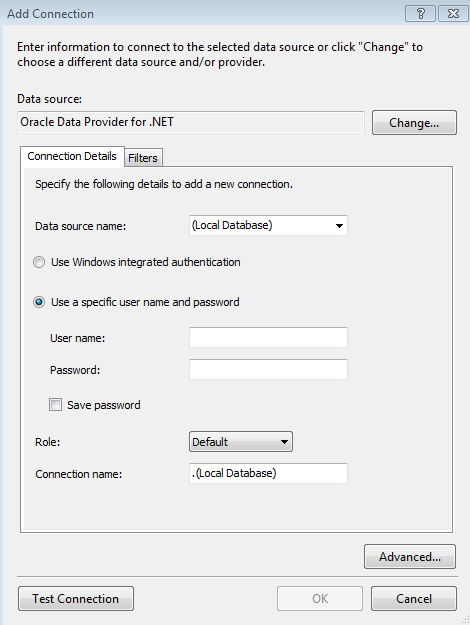
Task: Click the help question mark icon
Action: 420,14
